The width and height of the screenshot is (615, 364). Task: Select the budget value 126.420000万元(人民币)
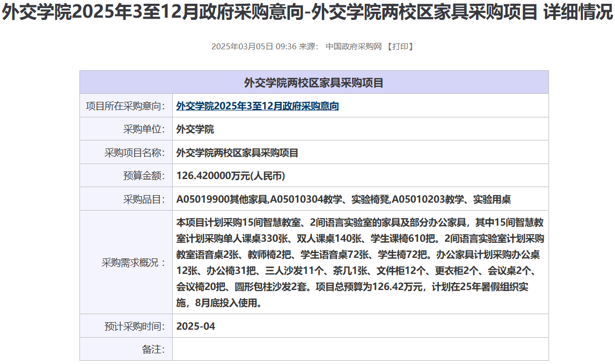[x=230, y=176]
